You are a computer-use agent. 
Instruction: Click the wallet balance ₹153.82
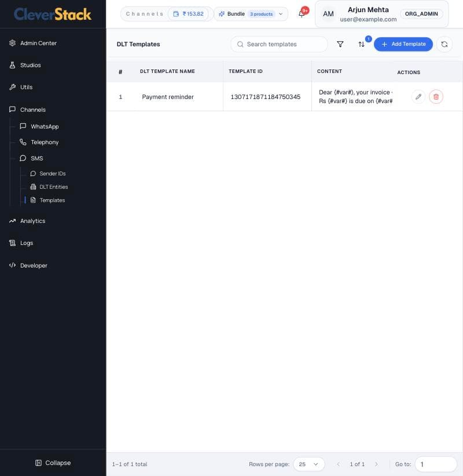pyautogui.click(x=188, y=14)
